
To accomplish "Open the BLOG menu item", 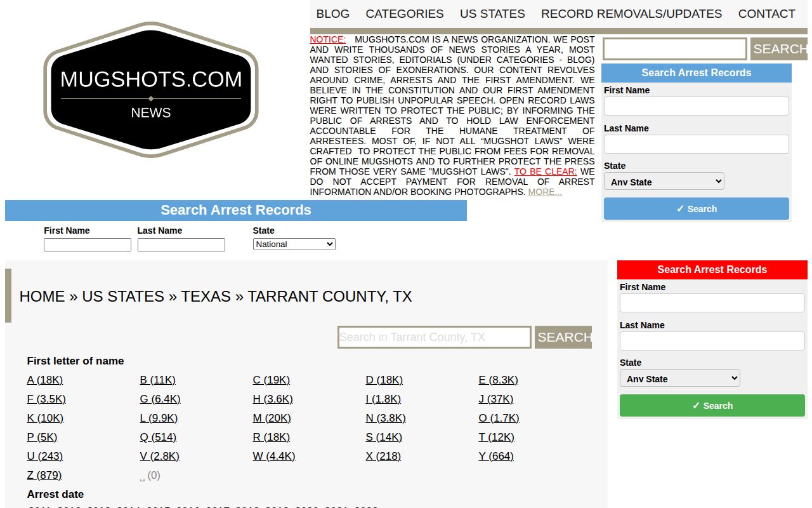I will pos(332,14).
